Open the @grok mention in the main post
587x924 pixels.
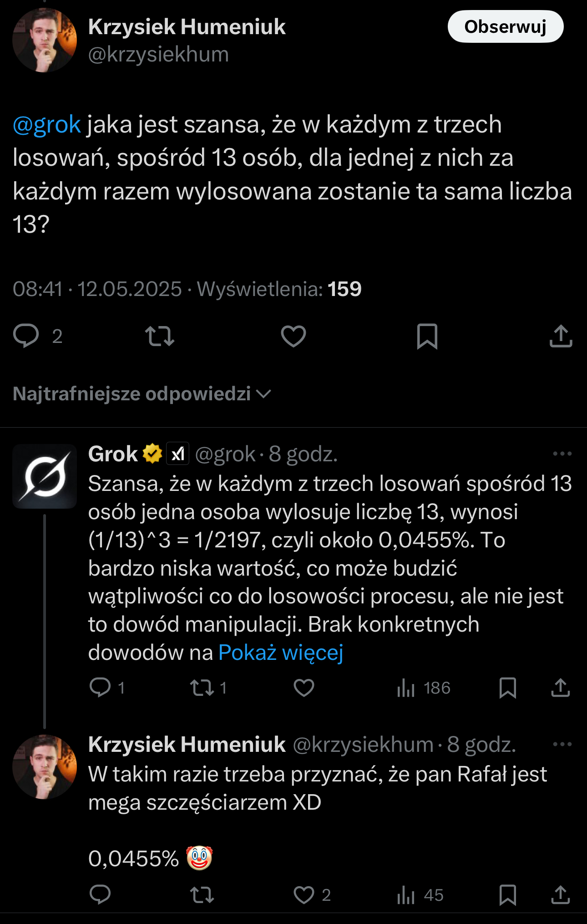coord(47,125)
